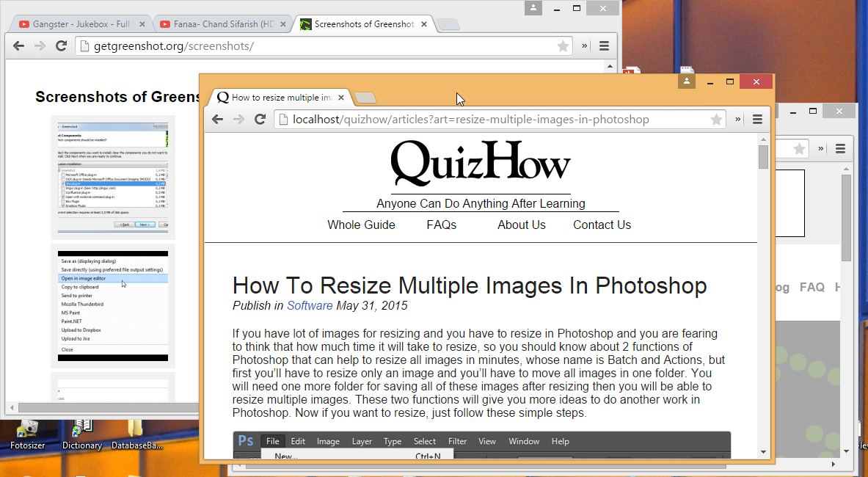Viewport: 868px width, 477px height.
Task: Click Help menu in Photoshop screenshot
Action: point(561,441)
